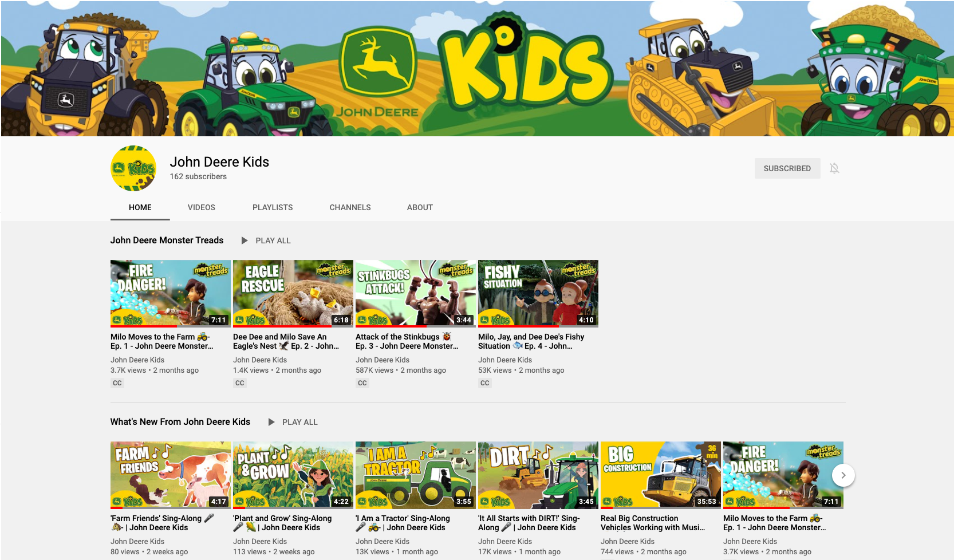Click '53K views • 2 months ago' text
Viewport: 954px width, 560px height.
[521, 370]
